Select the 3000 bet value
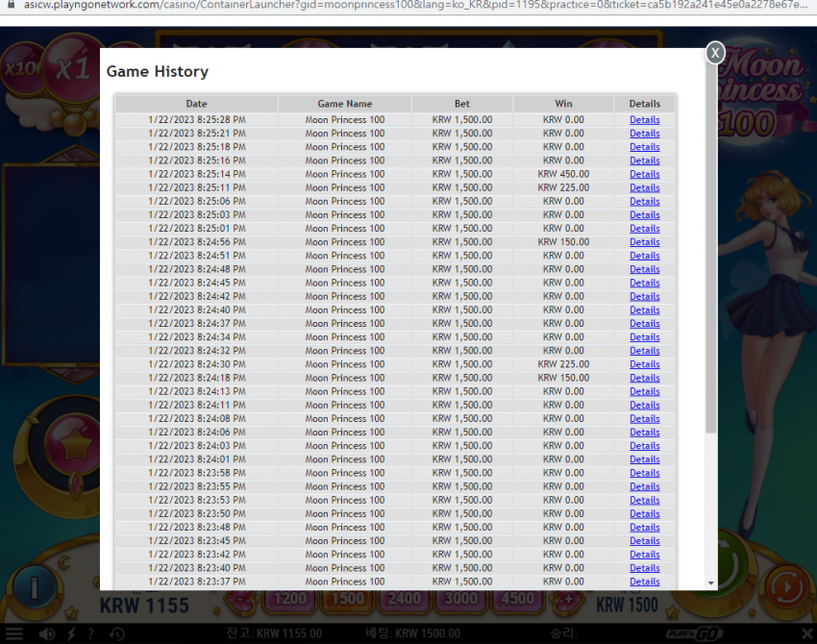Image resolution: width=817 pixels, height=644 pixels. (461, 599)
